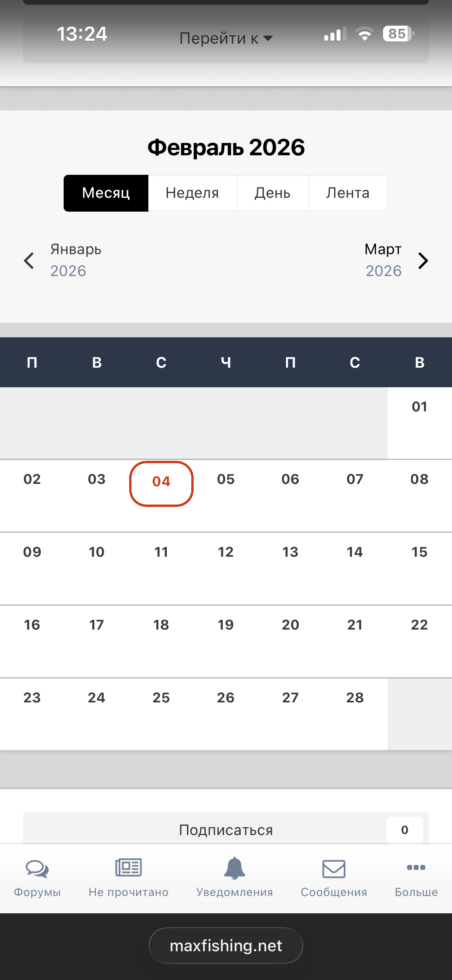Open day 15 in the calendar

click(x=419, y=552)
